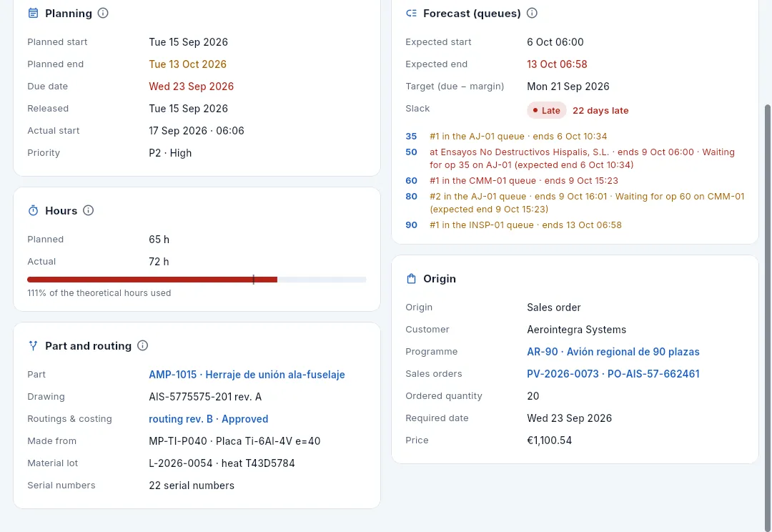
Task: Click the Origin shopping bag icon
Action: 411,279
